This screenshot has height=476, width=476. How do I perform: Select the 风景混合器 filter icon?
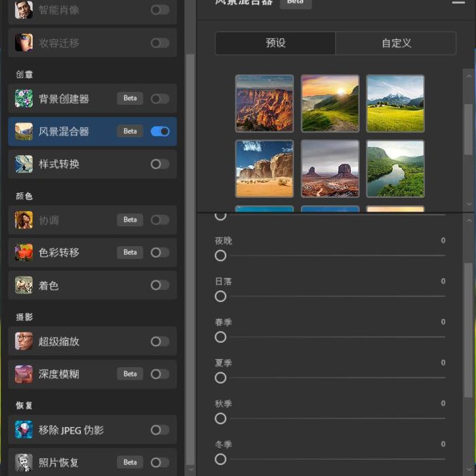[x=24, y=131]
